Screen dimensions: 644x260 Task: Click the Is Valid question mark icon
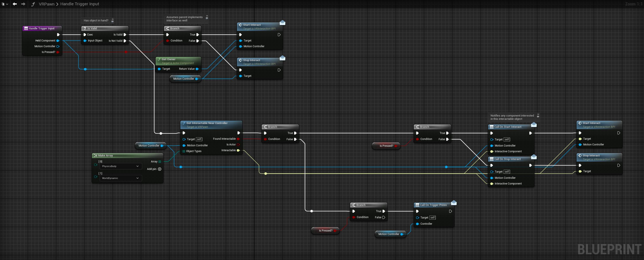click(x=85, y=28)
